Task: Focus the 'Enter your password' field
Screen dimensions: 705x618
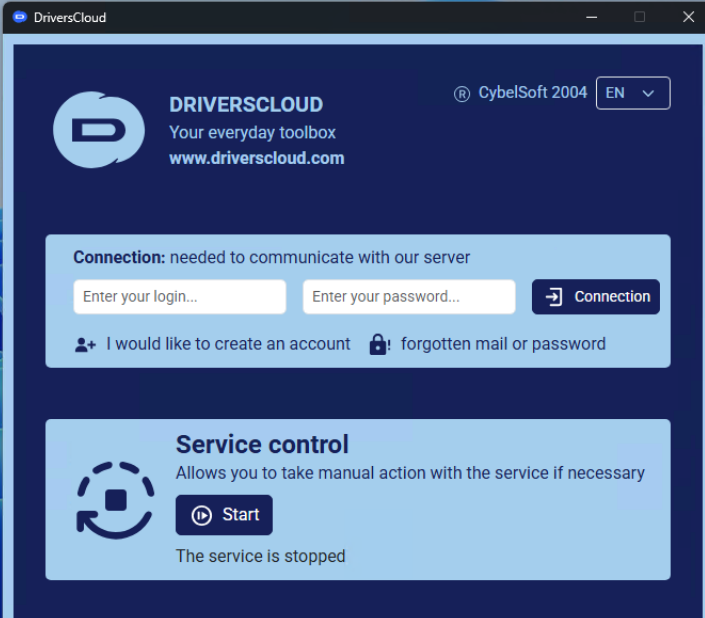Action: click(x=409, y=297)
